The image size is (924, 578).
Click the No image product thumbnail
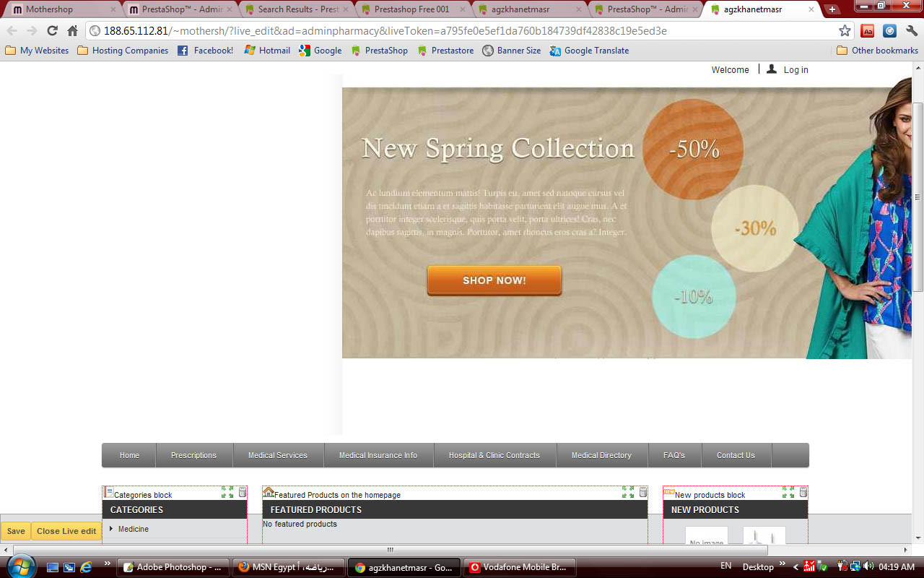tap(707, 535)
